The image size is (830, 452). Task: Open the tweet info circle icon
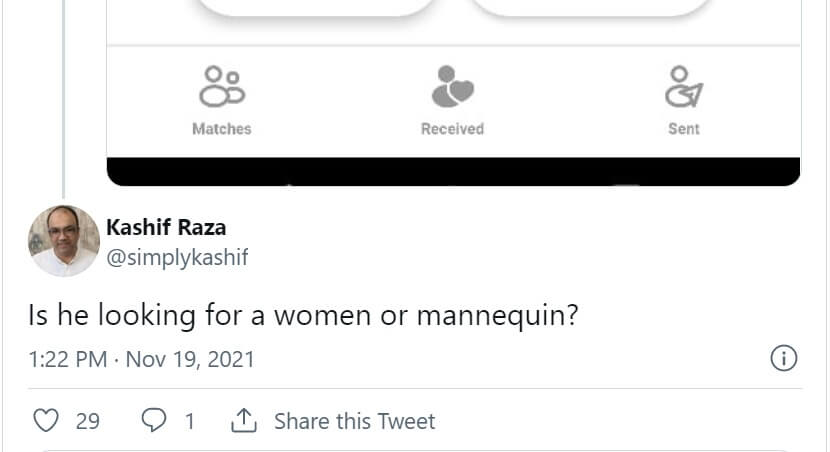[x=784, y=358]
